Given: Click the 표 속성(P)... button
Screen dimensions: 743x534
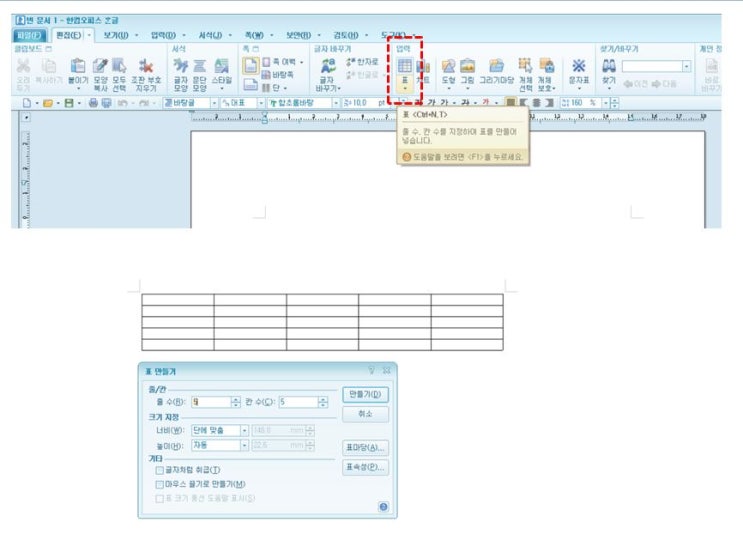Looking at the screenshot, I should point(365,468).
